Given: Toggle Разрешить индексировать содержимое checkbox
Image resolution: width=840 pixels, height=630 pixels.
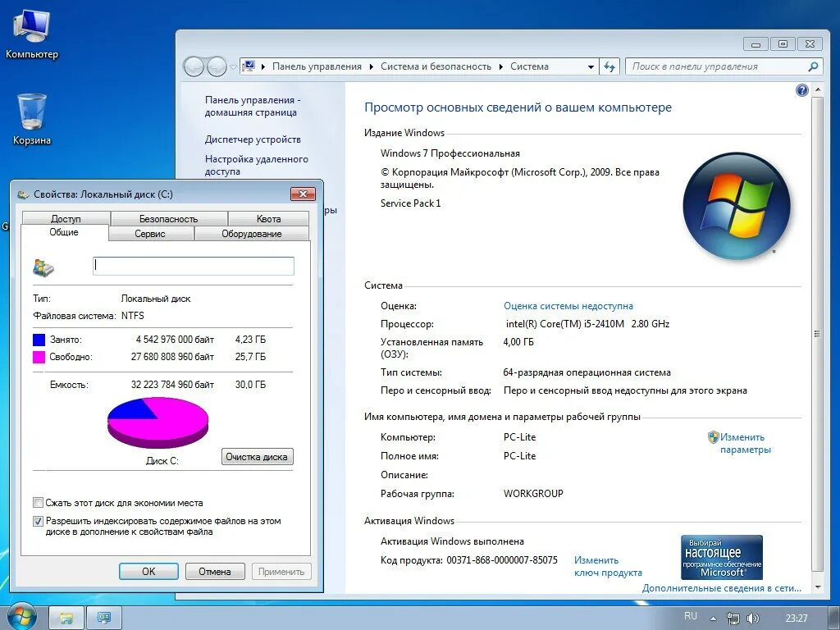Looking at the screenshot, I should (x=38, y=521).
